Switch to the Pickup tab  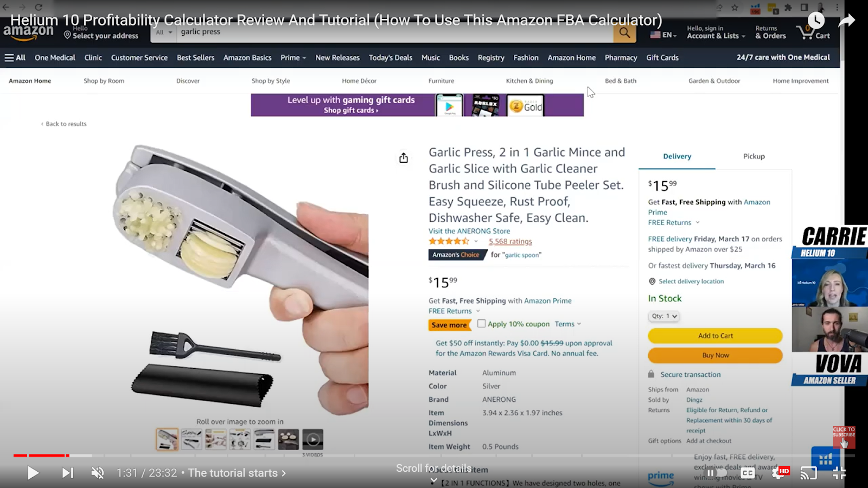[x=754, y=156]
